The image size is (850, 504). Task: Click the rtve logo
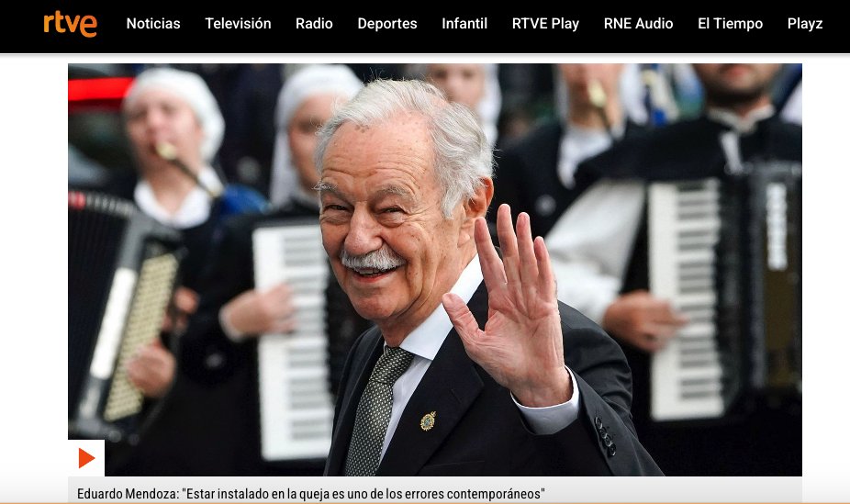click(71, 24)
